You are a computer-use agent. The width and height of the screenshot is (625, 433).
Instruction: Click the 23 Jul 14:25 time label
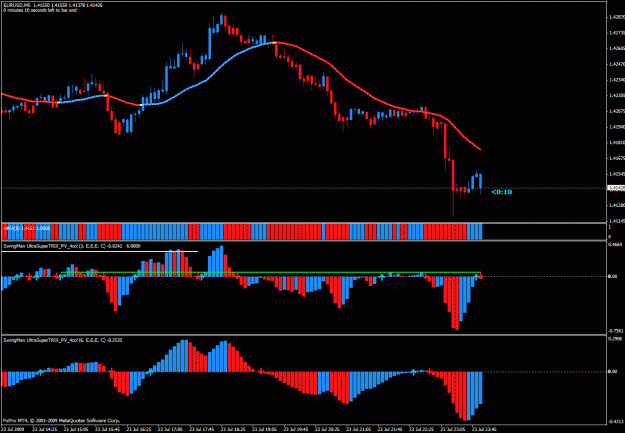(43, 429)
